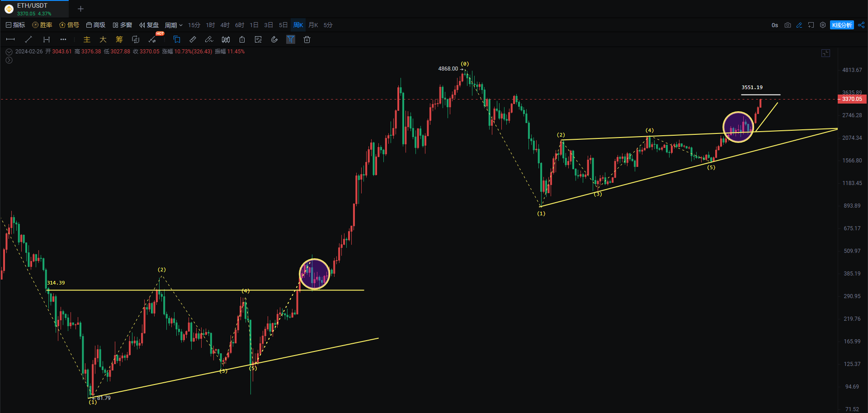The height and width of the screenshot is (413, 868).
Task: Click the blue pencil edit icon
Action: point(799,25)
